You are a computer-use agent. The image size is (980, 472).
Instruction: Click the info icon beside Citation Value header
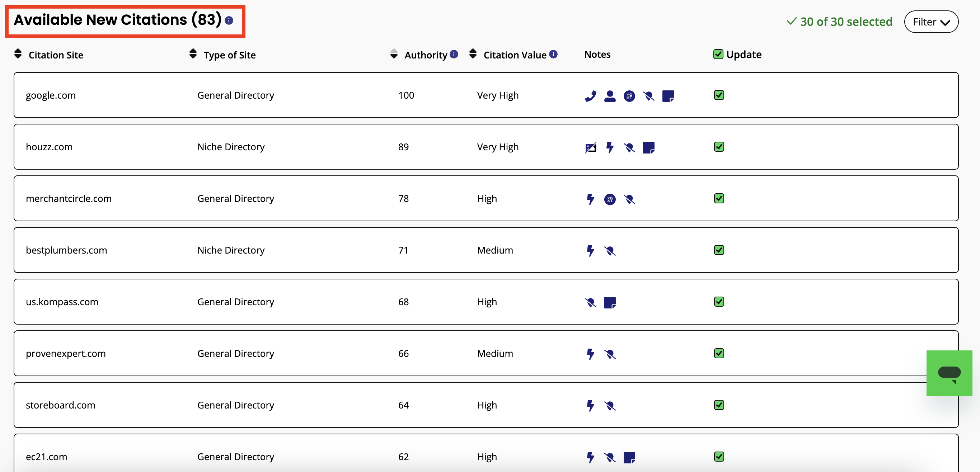(x=554, y=54)
